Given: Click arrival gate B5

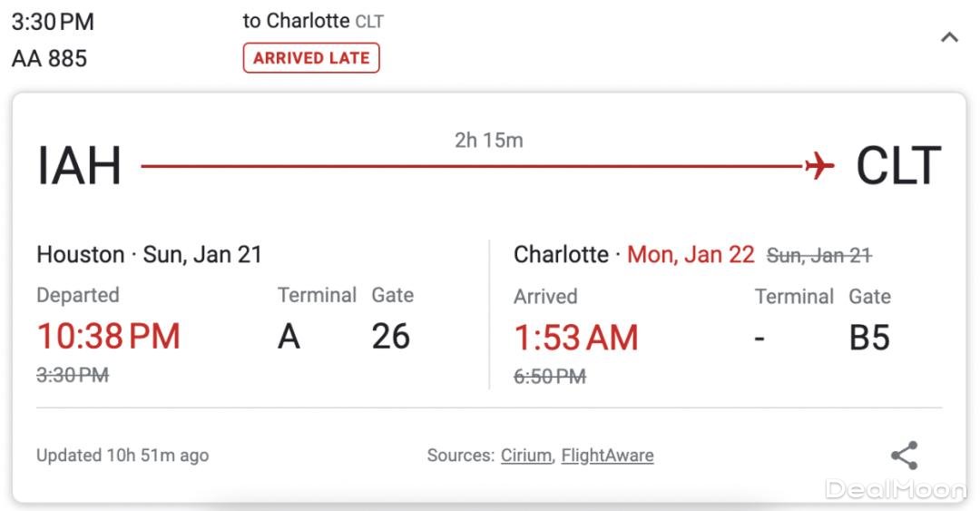Looking at the screenshot, I should 869,338.
